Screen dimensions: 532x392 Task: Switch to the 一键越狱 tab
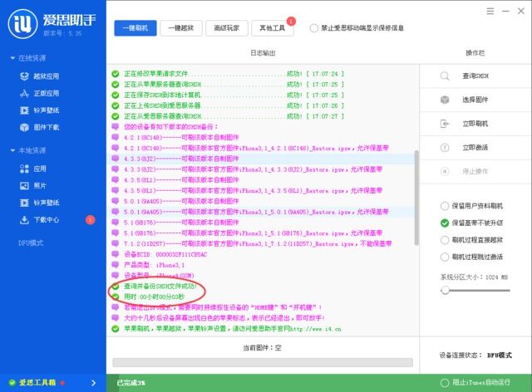pos(181,28)
